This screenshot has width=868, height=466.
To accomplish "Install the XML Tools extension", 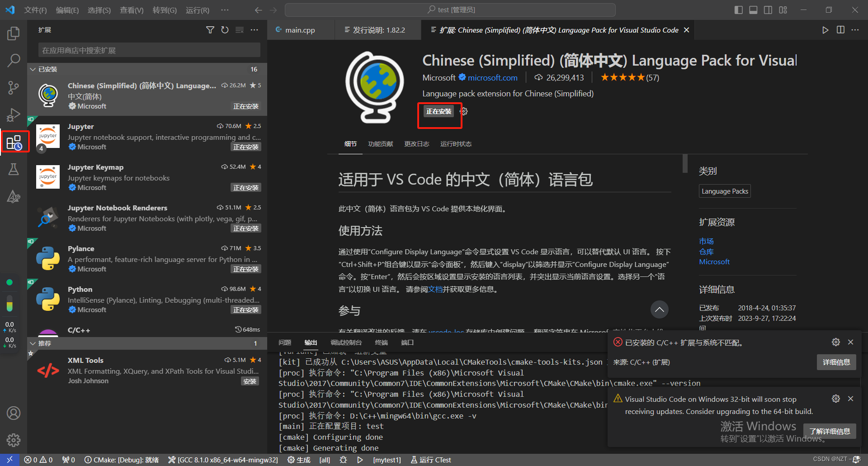I will [250, 381].
